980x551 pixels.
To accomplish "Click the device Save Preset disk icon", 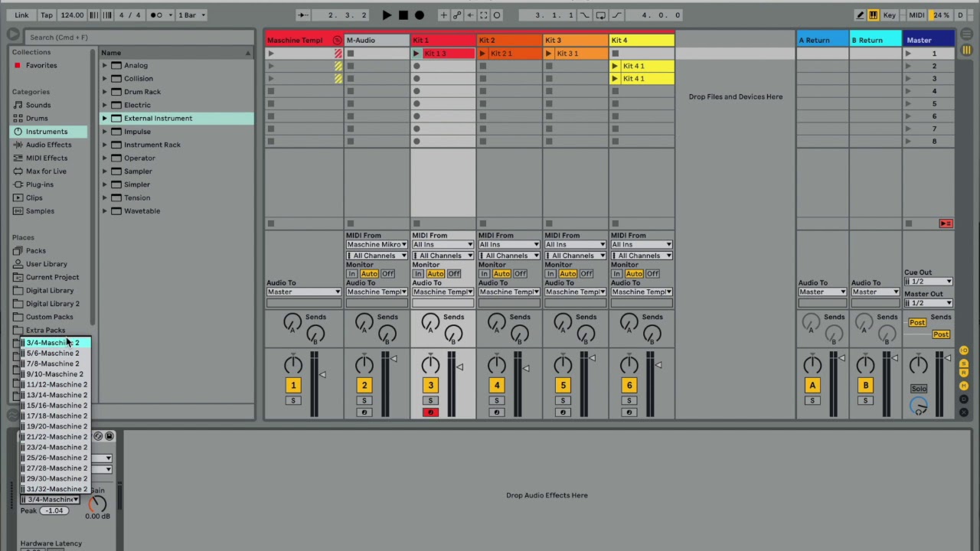I will [x=109, y=436].
